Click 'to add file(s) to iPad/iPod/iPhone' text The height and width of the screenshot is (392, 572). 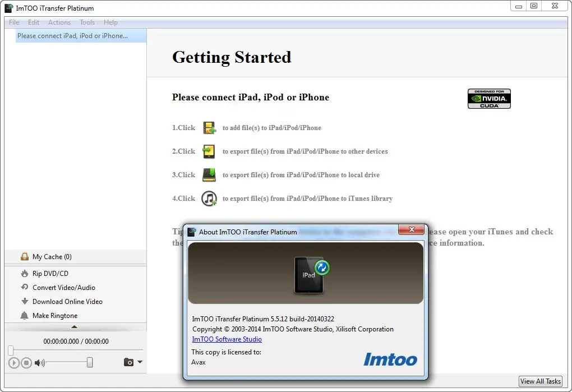click(x=272, y=128)
